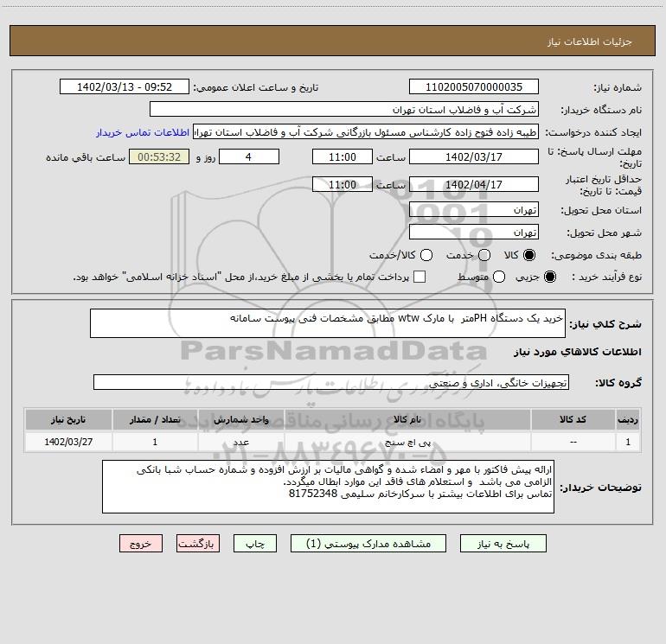
Task: Click the requester field طیبه زاده فتوح زاده
Action: (366, 132)
